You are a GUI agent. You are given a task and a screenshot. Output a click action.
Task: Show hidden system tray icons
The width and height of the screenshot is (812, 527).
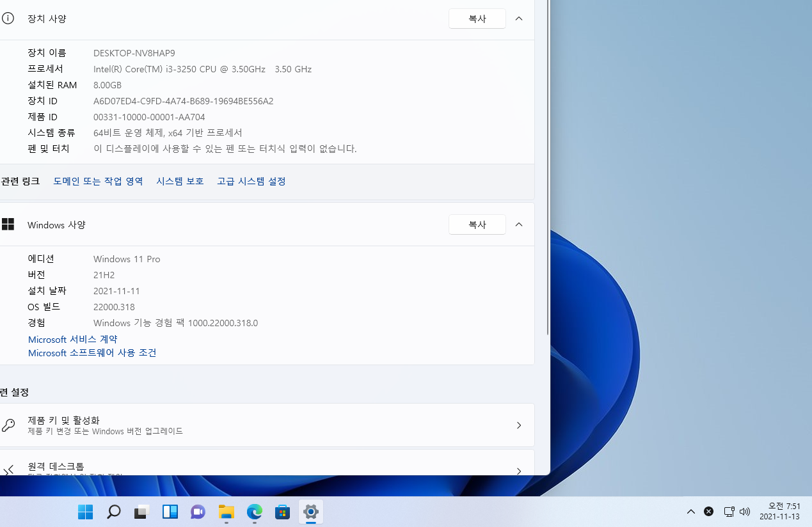[x=691, y=512]
